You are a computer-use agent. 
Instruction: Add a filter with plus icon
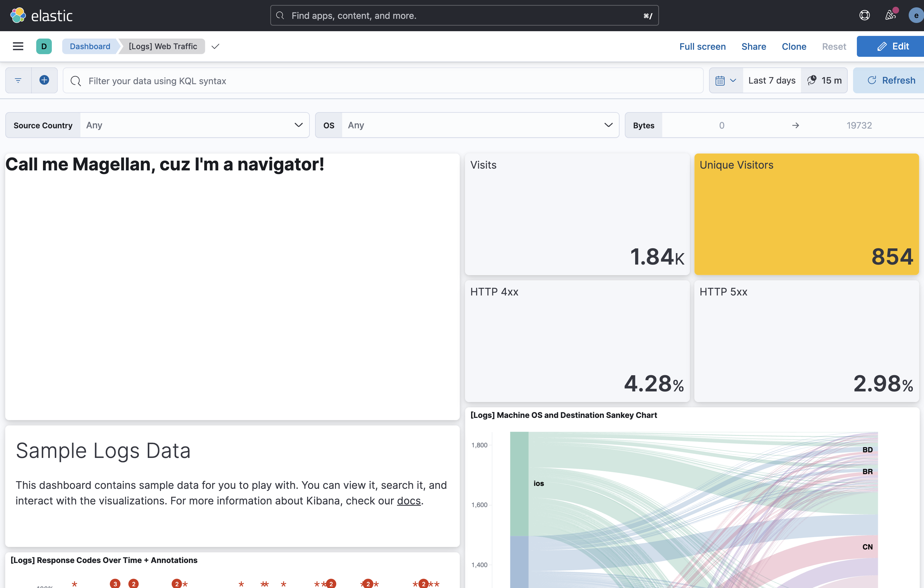(44, 80)
